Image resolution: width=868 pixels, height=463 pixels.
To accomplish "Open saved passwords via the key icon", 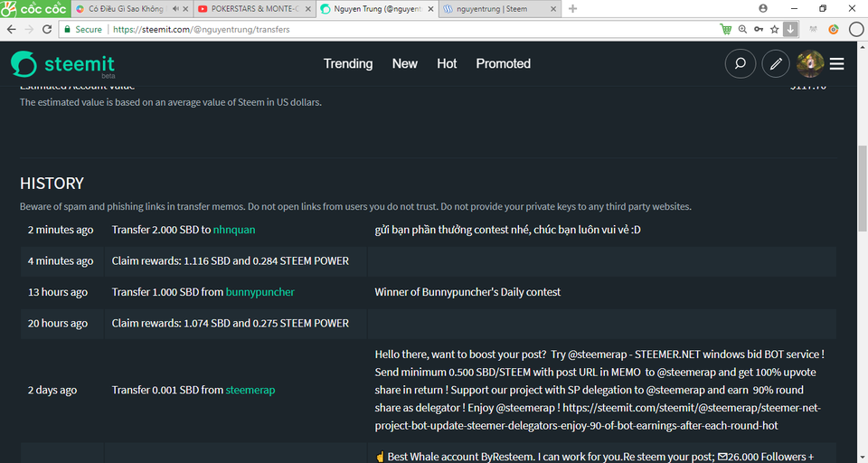I will (x=759, y=29).
